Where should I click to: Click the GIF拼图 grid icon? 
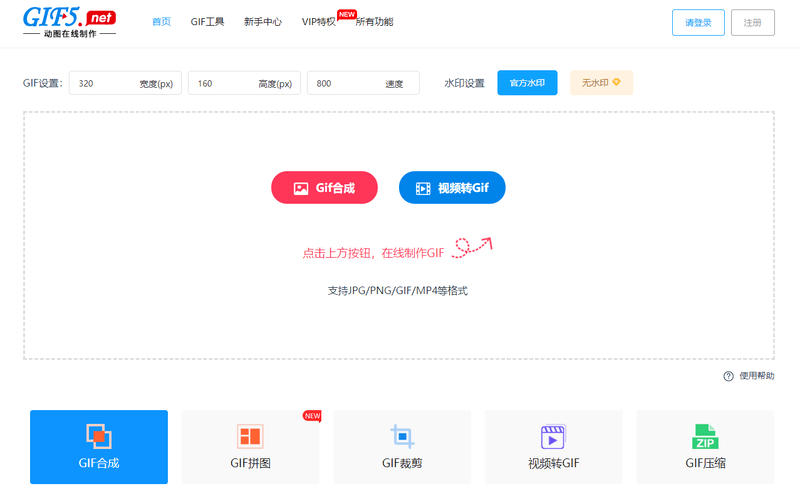250,436
